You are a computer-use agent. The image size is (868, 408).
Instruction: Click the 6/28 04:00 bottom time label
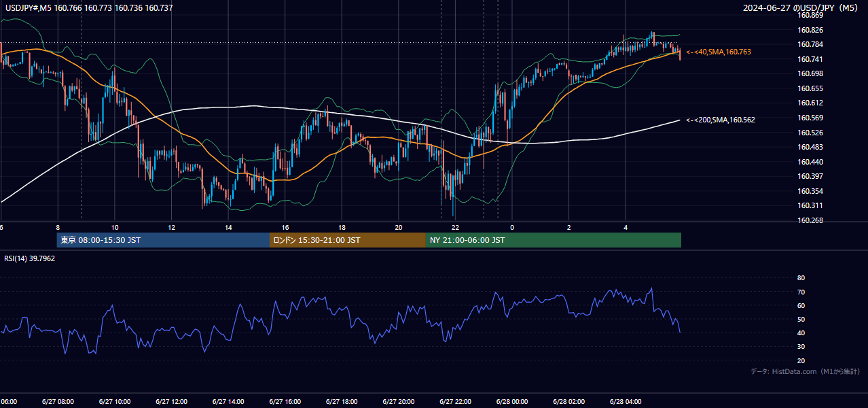coord(626,402)
